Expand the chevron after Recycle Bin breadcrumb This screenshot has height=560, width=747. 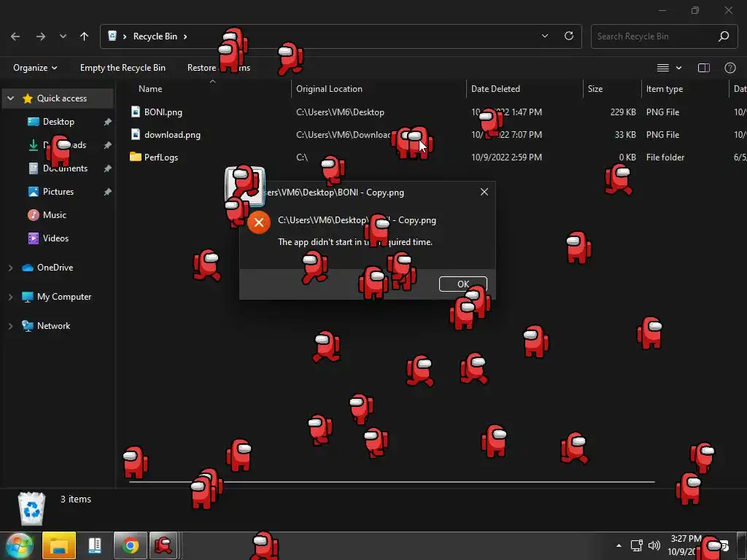click(x=185, y=36)
